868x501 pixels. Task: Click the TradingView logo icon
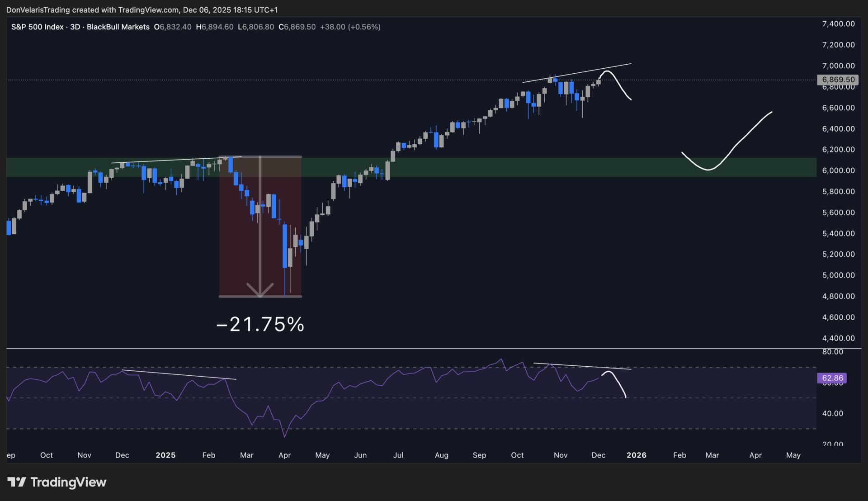17,482
